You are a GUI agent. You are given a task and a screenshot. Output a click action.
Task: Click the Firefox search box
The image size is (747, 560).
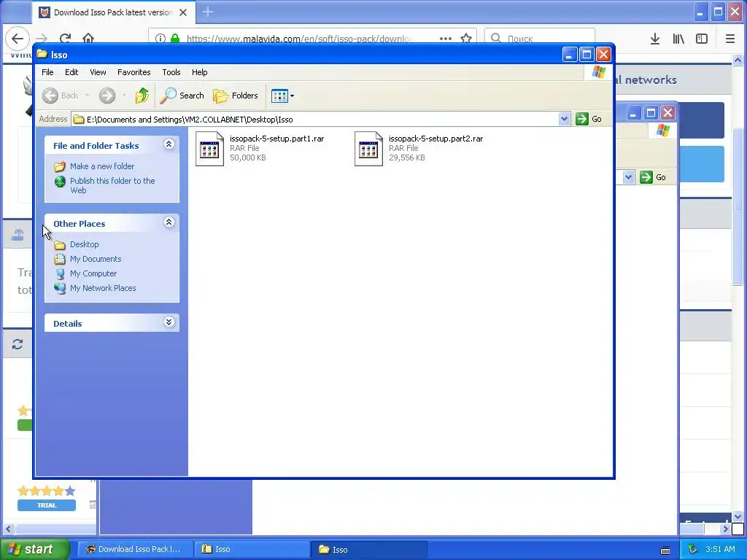[x=540, y=38]
